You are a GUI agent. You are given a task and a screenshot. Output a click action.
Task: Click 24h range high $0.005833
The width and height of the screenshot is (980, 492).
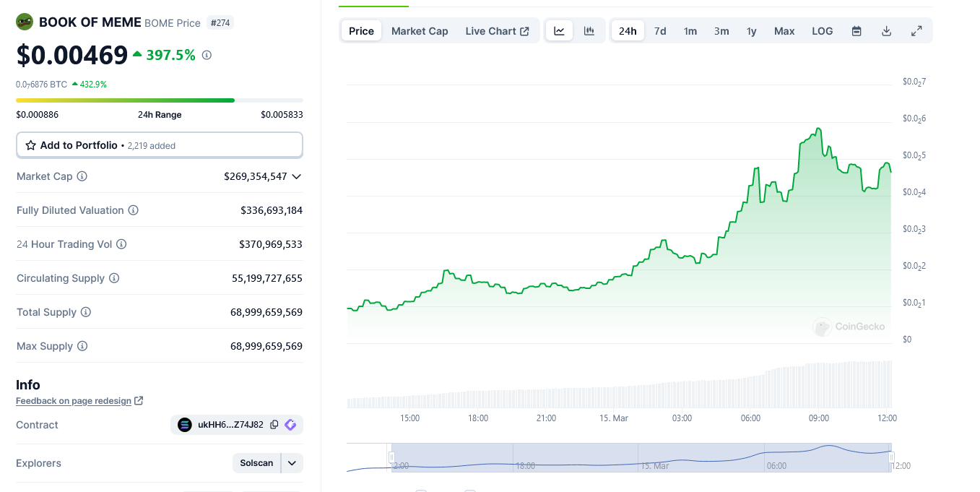point(282,115)
